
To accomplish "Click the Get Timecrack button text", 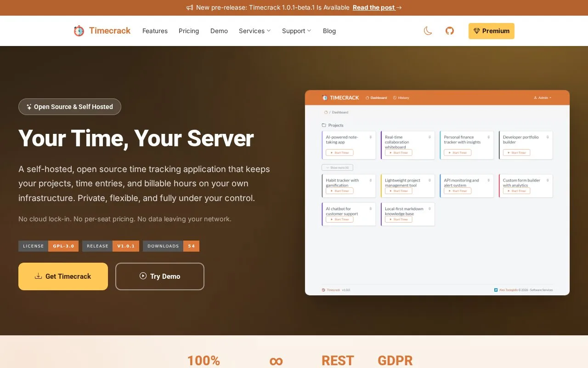I will 68,276.
